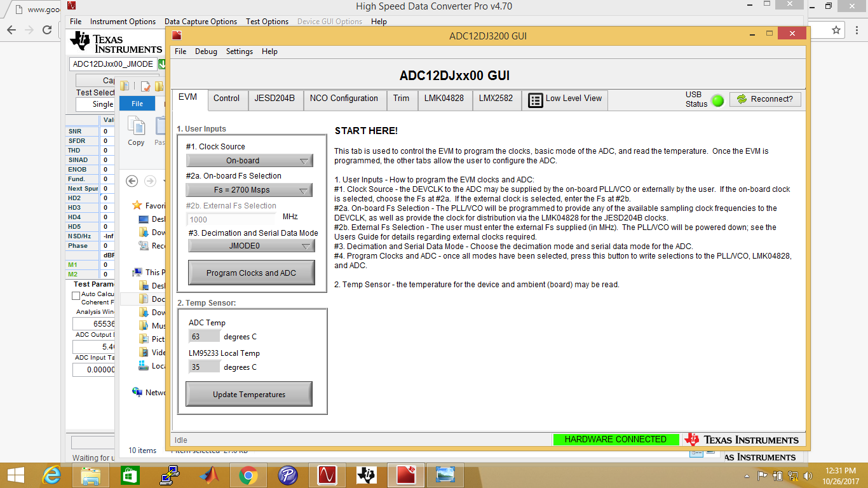This screenshot has width=868, height=488.
Task: Click the Network icon in File Explorer
Action: pos(137,392)
